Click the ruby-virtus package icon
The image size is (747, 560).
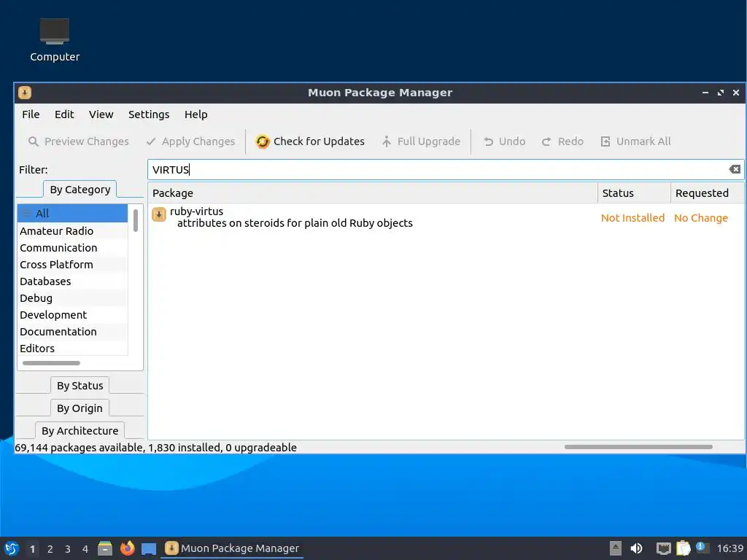pyautogui.click(x=159, y=214)
